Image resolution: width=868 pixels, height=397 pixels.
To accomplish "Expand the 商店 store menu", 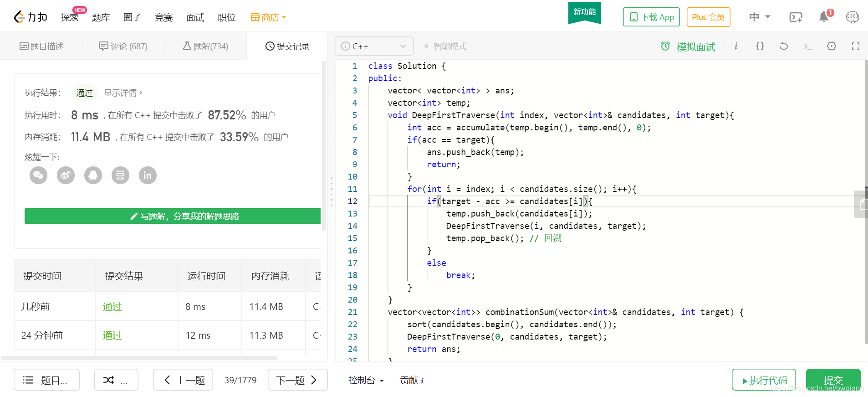I will 268,17.
